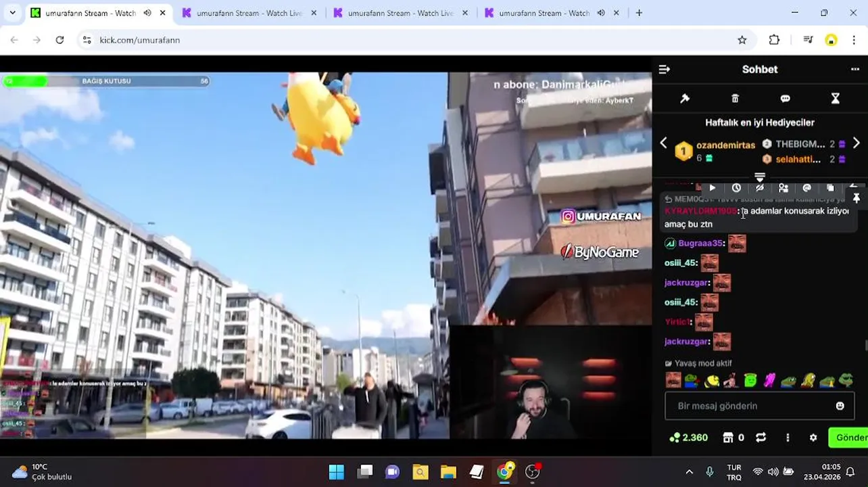Reload the kick.com page

[x=59, y=40]
